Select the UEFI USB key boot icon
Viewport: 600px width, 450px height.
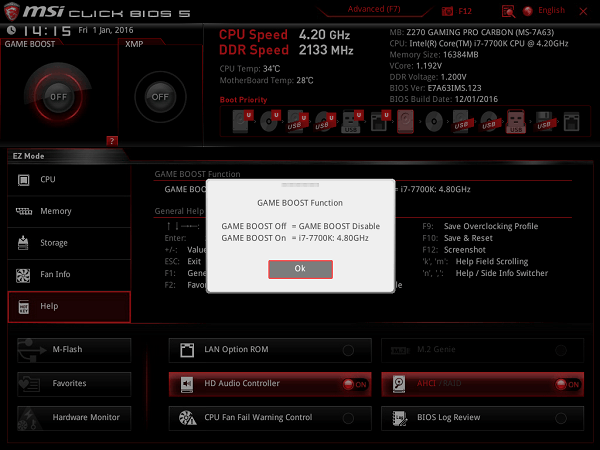click(352, 121)
